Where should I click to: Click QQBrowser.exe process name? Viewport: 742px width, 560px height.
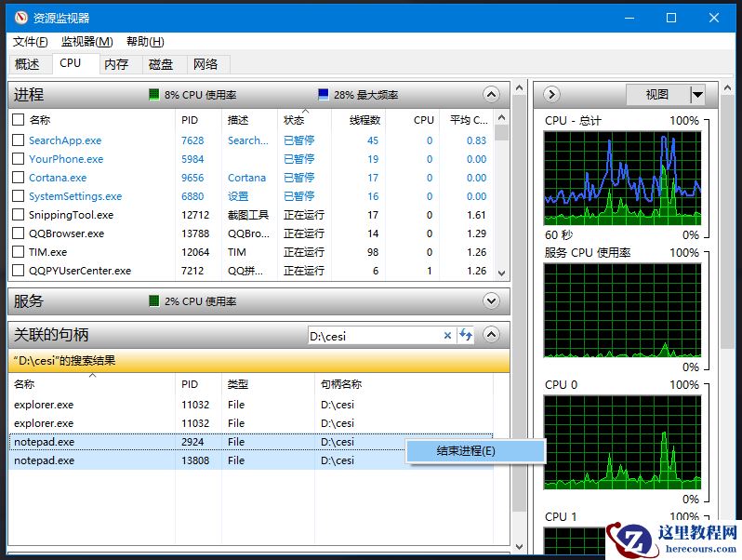[x=66, y=233]
